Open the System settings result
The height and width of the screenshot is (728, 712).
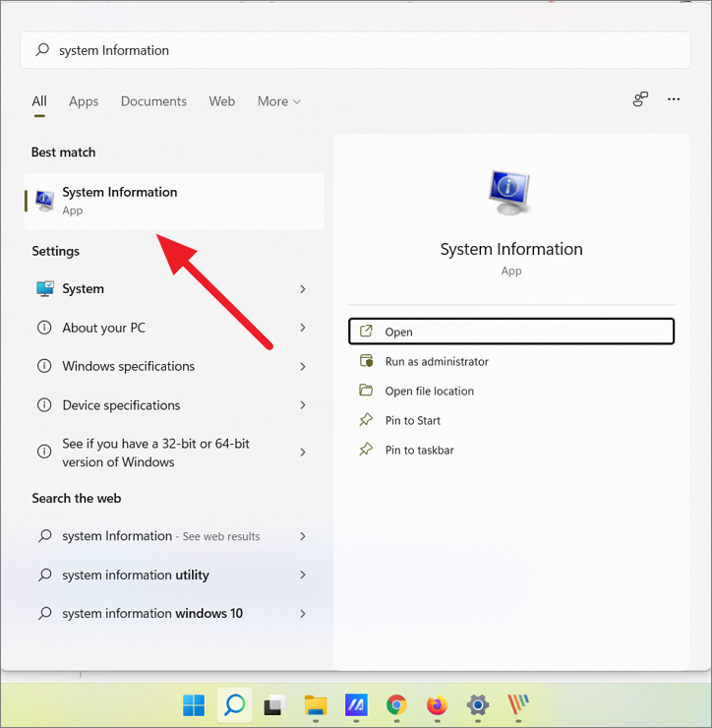click(x=174, y=289)
